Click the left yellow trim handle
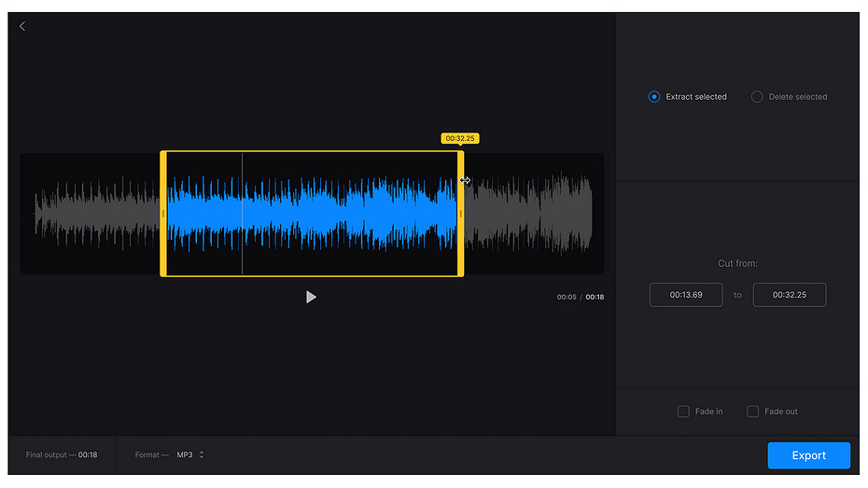The image size is (868, 488). coord(163,214)
